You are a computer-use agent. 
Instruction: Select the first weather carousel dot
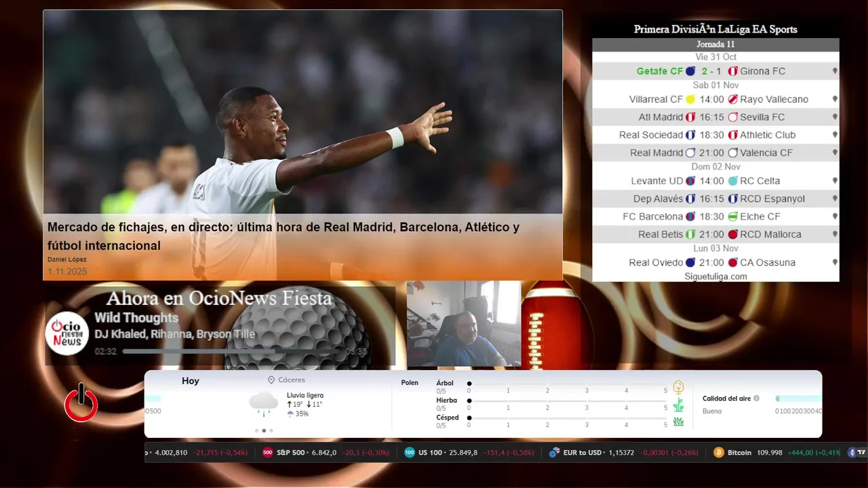point(256,430)
